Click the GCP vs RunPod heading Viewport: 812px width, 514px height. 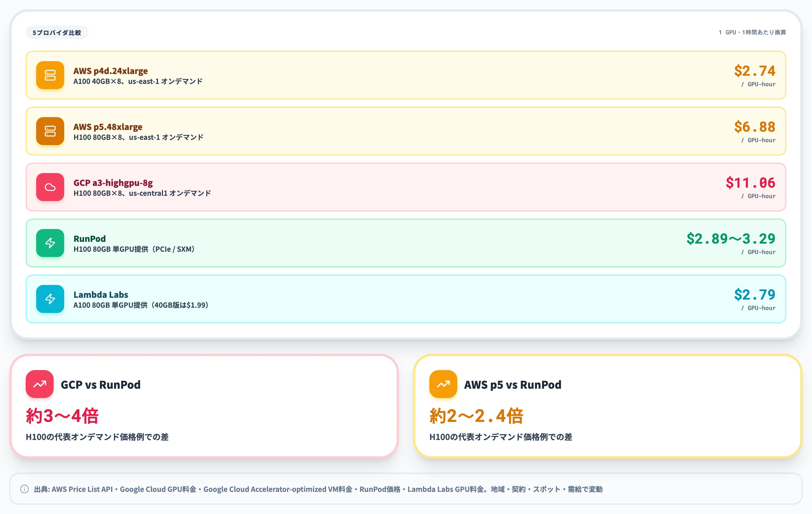(x=101, y=384)
